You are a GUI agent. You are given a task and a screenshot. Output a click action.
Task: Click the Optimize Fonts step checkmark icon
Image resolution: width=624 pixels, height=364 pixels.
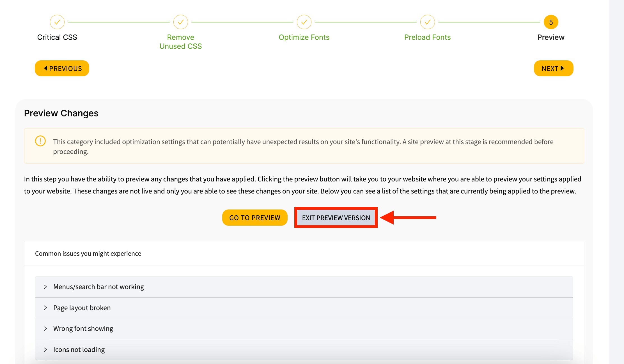point(304,22)
